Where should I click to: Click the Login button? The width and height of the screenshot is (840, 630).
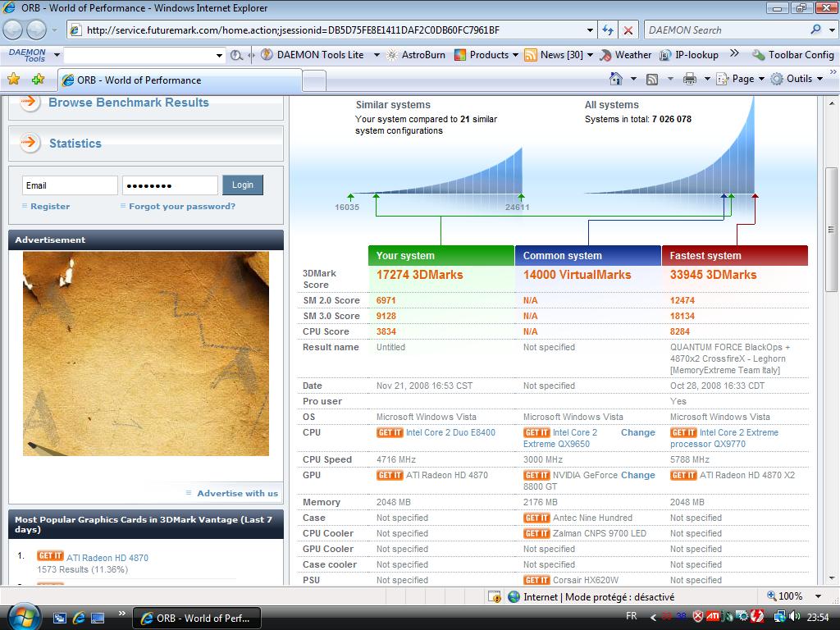click(x=243, y=185)
